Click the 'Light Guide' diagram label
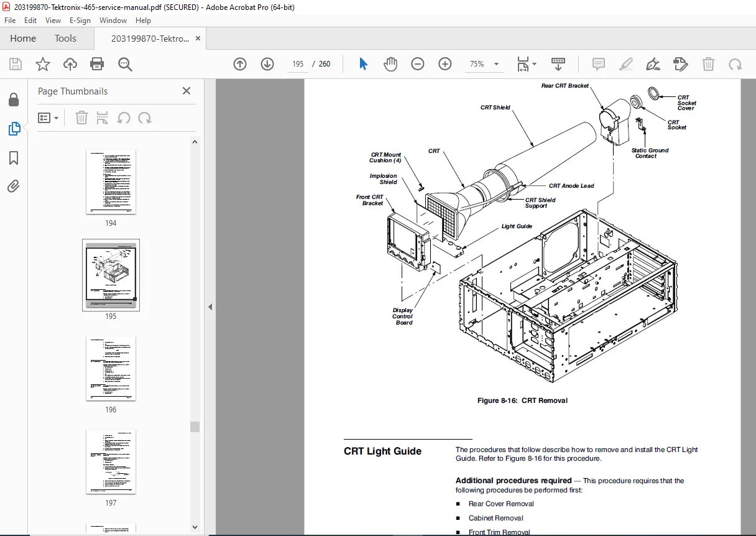 [517, 226]
